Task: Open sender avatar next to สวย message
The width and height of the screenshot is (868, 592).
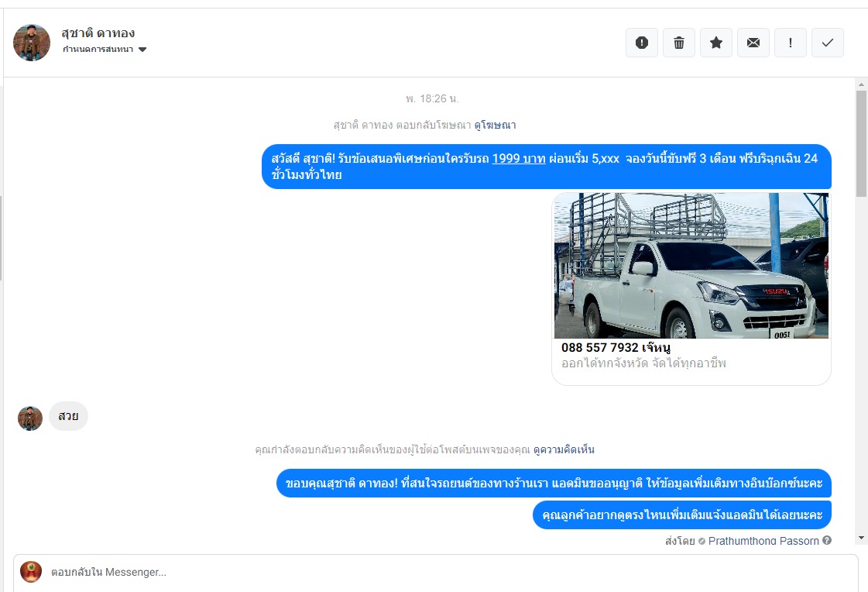Action: click(30, 418)
